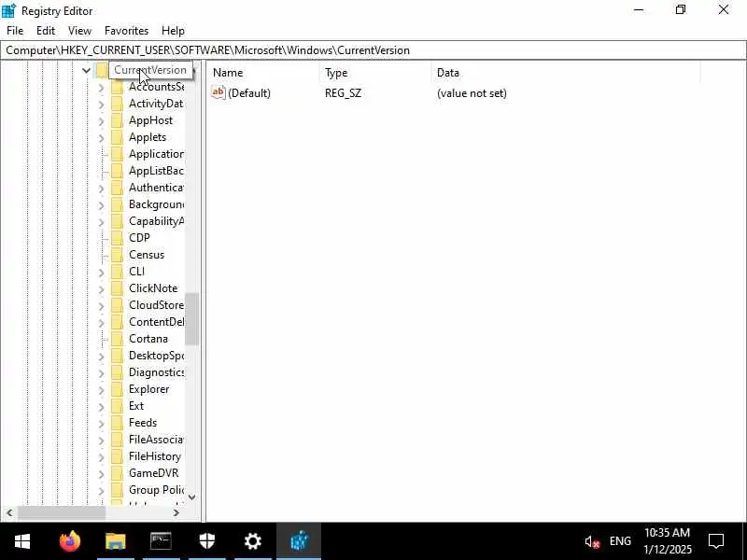Viewport: 747px width, 560px height.
Task: Expand the AppHost key chevron
Action: pos(101,121)
